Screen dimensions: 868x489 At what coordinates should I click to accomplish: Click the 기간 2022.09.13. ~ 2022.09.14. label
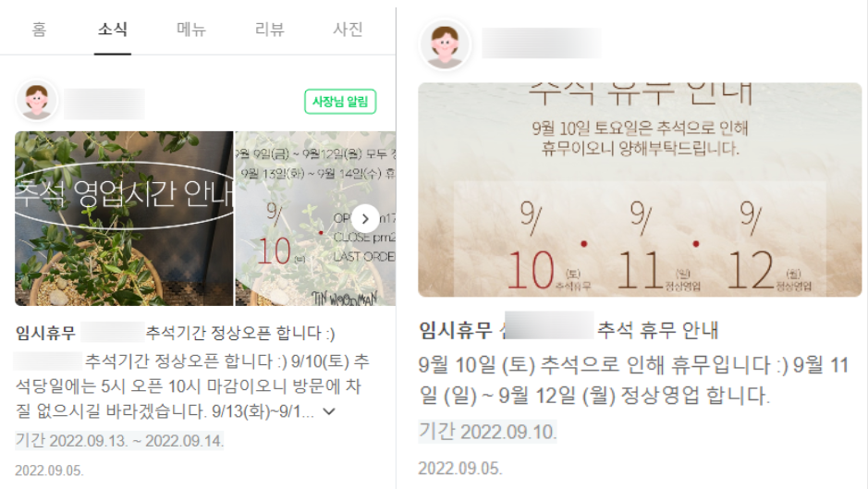tap(119, 441)
